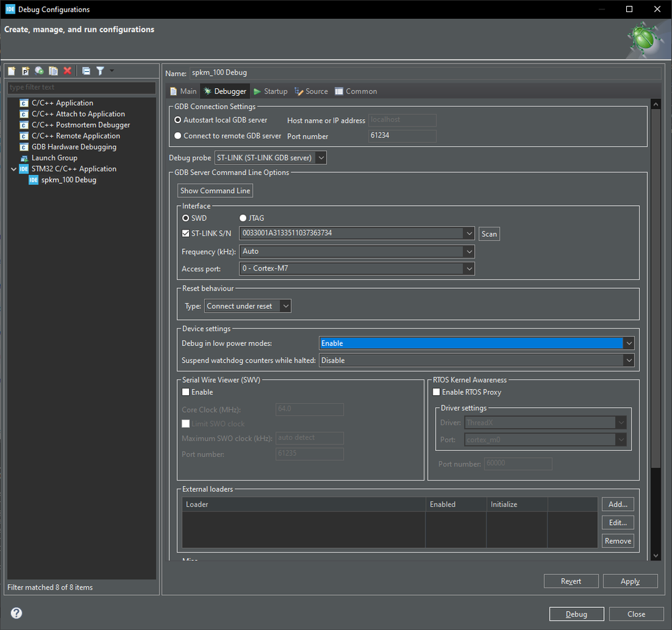Click the type filter text field
The width and height of the screenshot is (672, 630).
point(81,87)
